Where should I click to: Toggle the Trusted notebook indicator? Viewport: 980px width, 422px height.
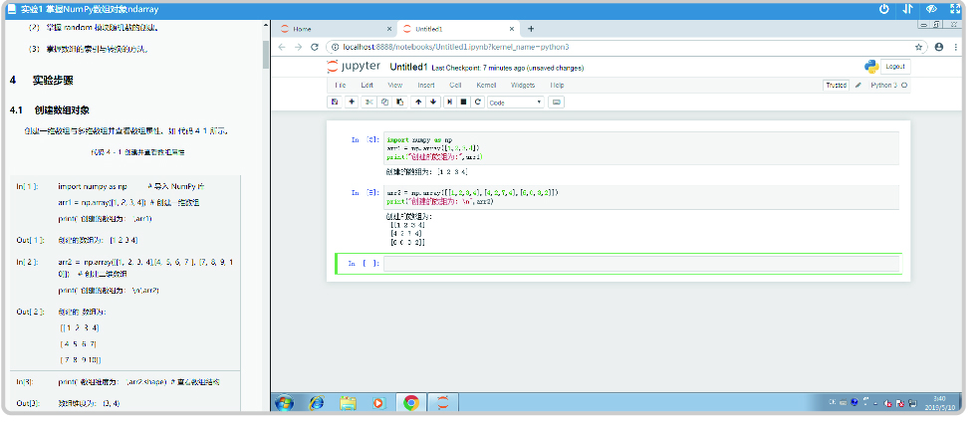pos(836,86)
